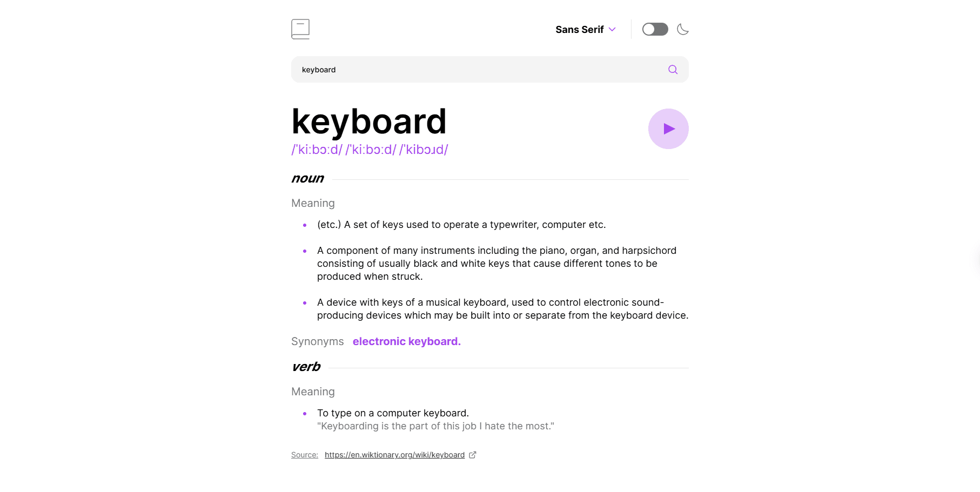Open the external link icon next to source

[473, 455]
